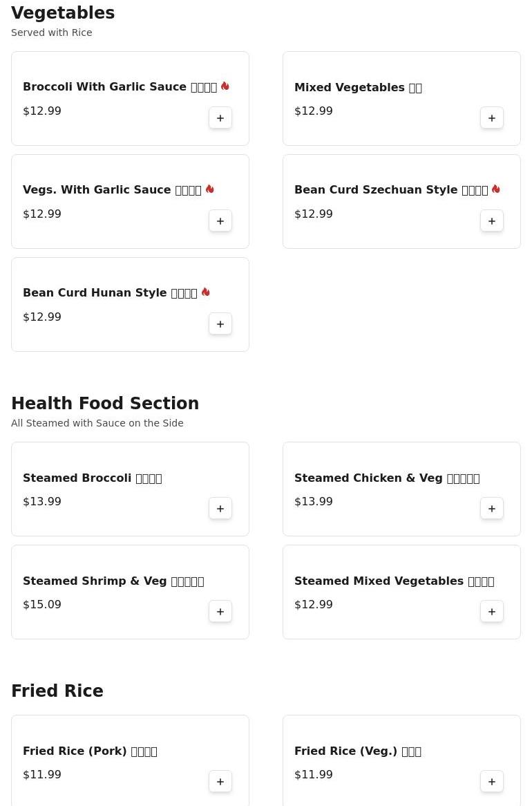The image size is (532, 806).
Task: Add Broccoli With Garlic Sauce to cart
Action: tap(220, 118)
